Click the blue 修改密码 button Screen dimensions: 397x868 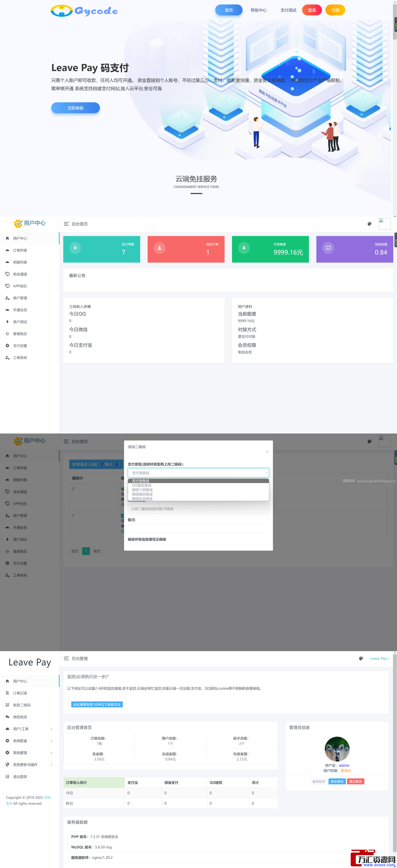[337, 781]
